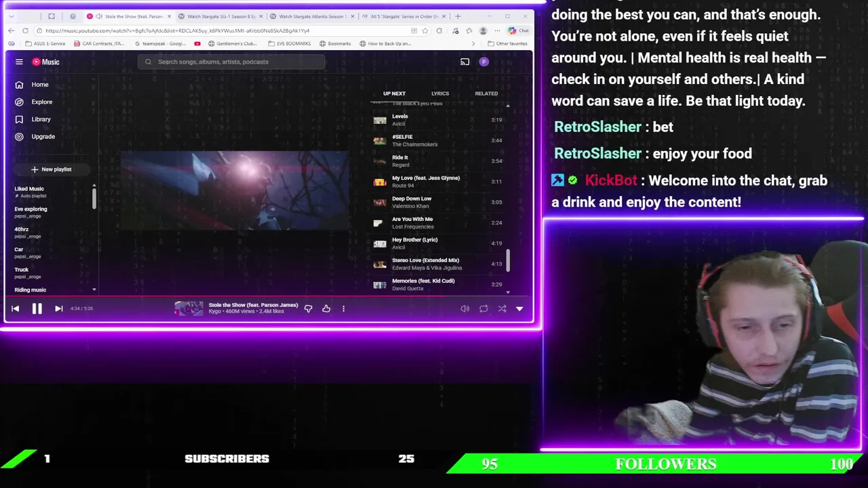The image size is (868, 488).
Task: Mute the player volume
Action: coord(465,308)
